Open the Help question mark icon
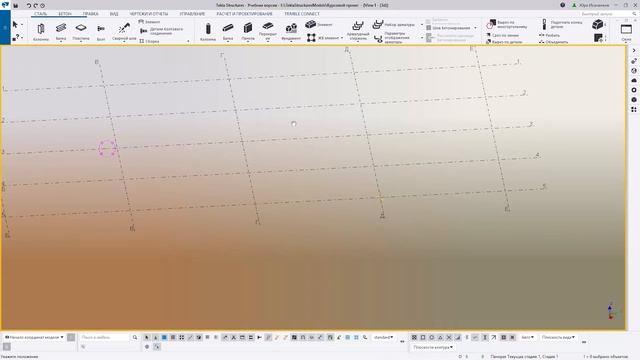 pos(562,5)
